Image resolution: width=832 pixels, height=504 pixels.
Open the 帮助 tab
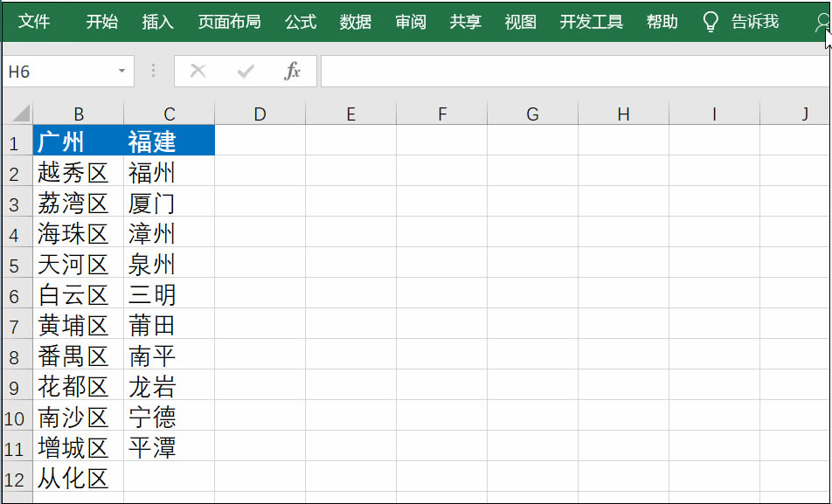pos(662,23)
